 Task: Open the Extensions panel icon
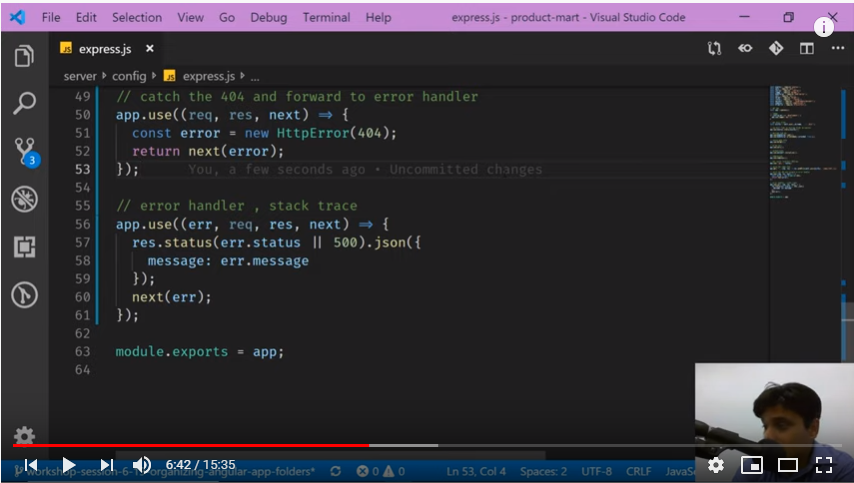(24, 247)
